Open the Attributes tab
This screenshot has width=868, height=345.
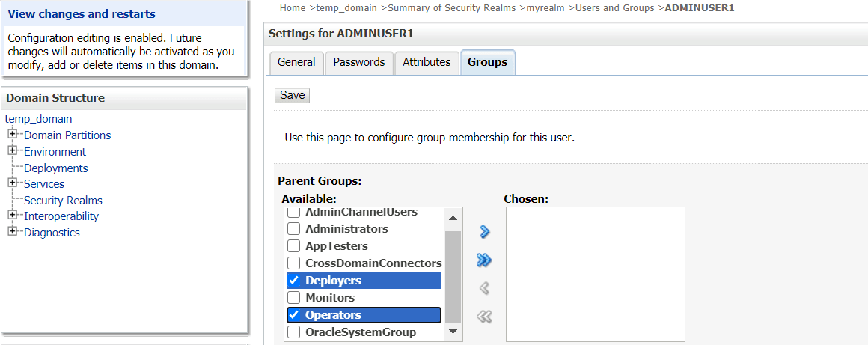pyautogui.click(x=427, y=63)
